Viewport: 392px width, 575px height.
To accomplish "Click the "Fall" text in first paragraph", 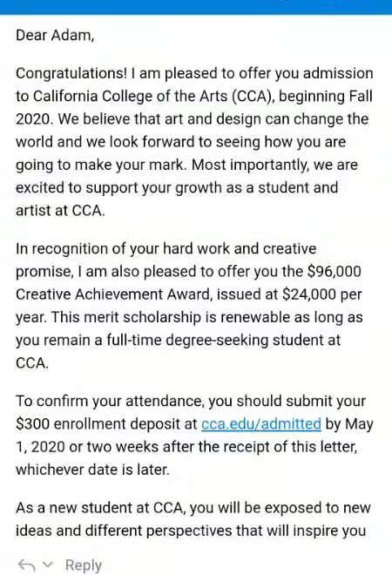I will click(361, 96).
